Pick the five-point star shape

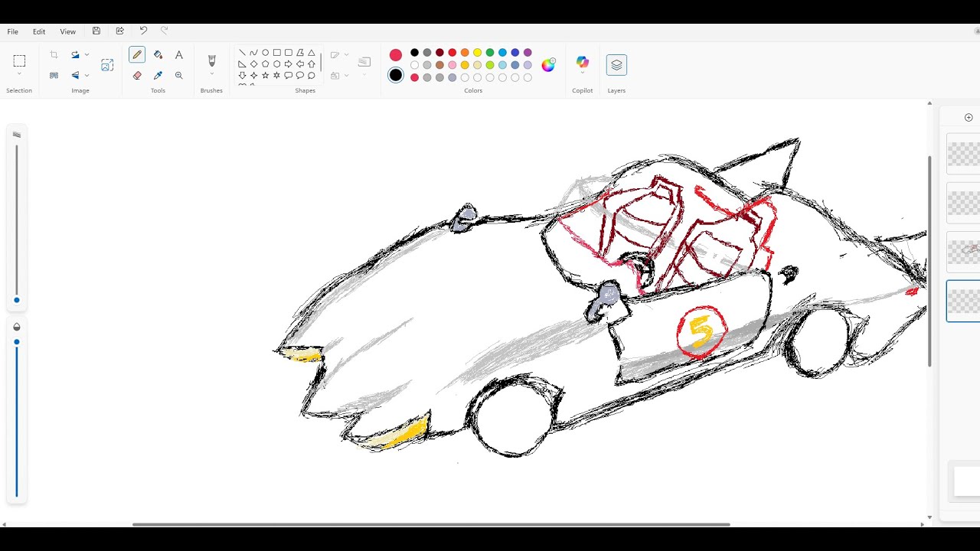[266, 76]
